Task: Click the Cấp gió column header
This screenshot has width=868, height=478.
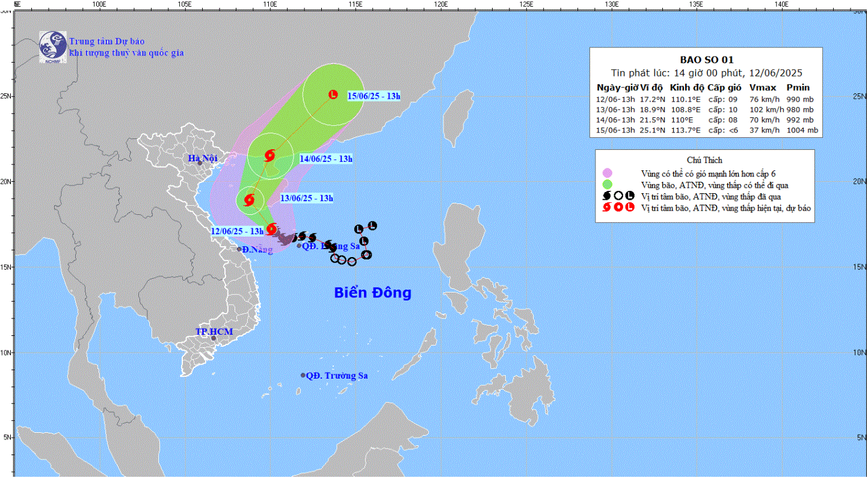Action: [724, 87]
